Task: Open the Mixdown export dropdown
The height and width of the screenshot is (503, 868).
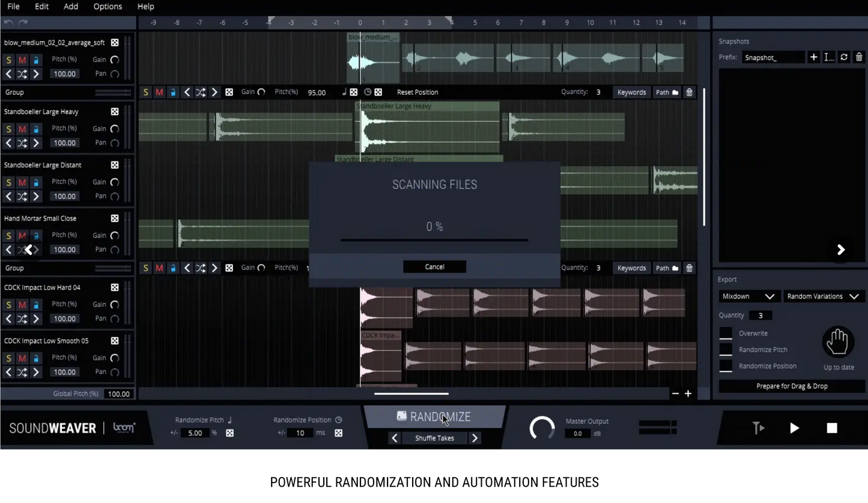Action: (x=748, y=297)
